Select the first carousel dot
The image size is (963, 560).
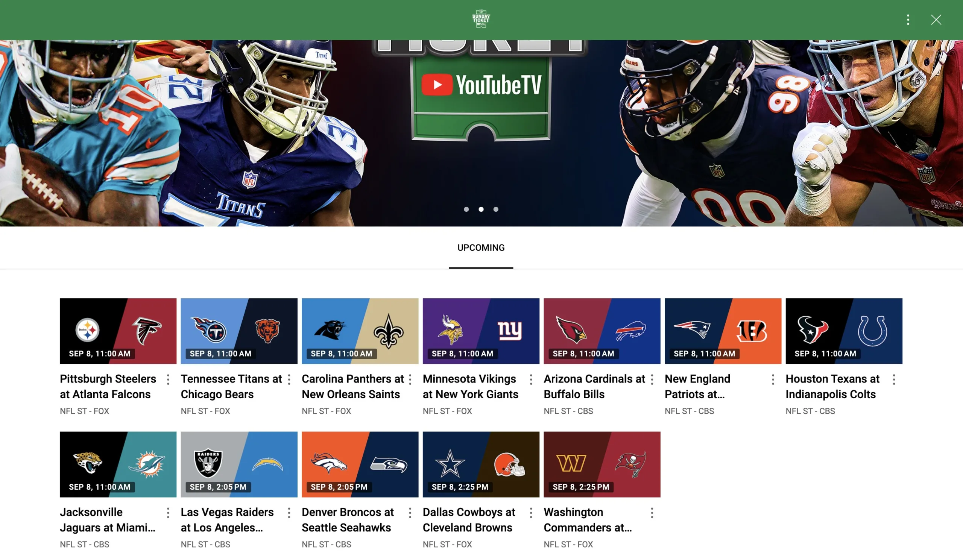(466, 209)
